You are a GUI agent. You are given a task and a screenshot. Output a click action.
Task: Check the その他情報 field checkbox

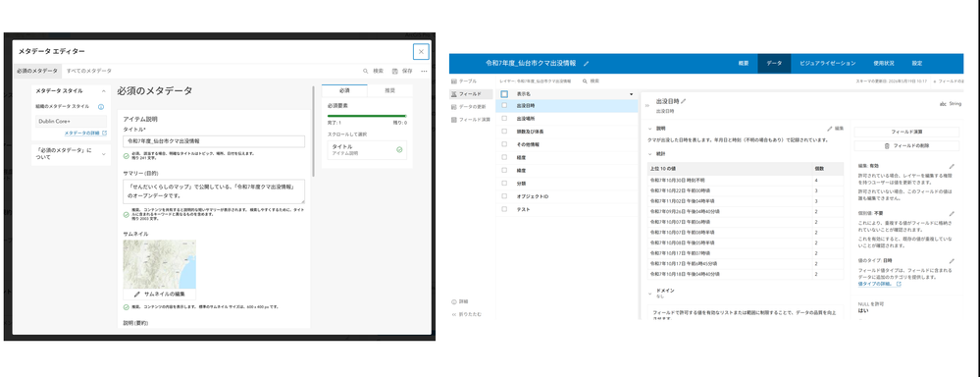[504, 144]
